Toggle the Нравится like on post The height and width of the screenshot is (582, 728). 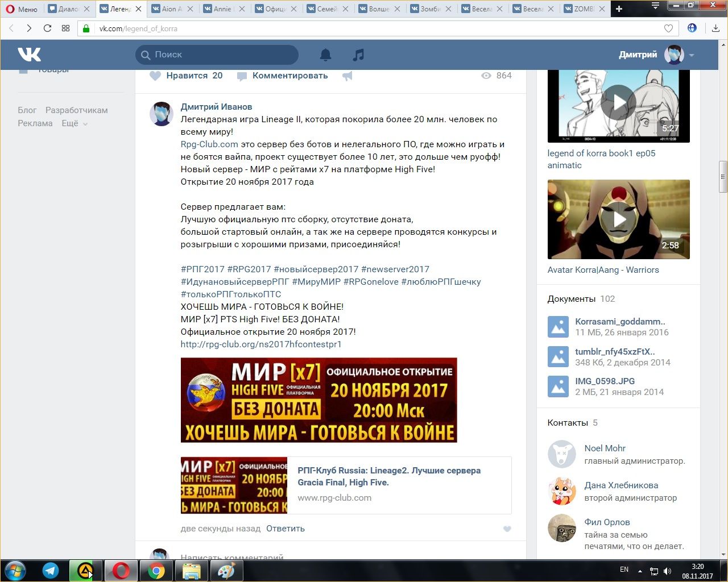[187, 76]
